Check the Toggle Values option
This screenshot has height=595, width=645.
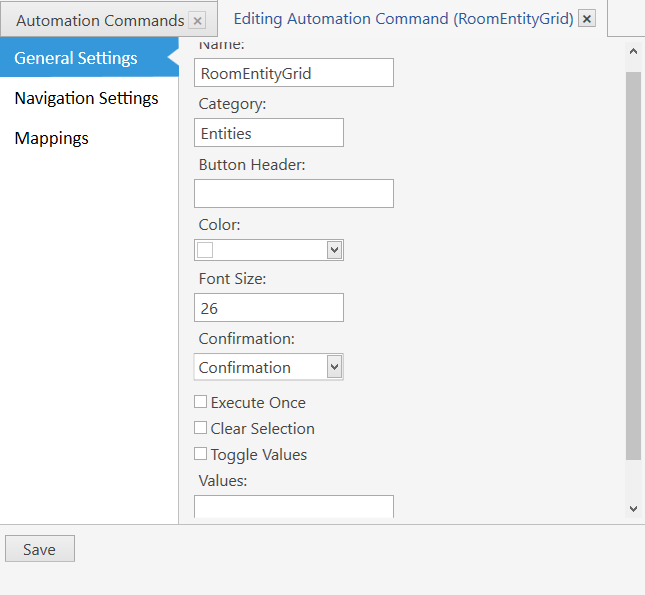(x=200, y=453)
